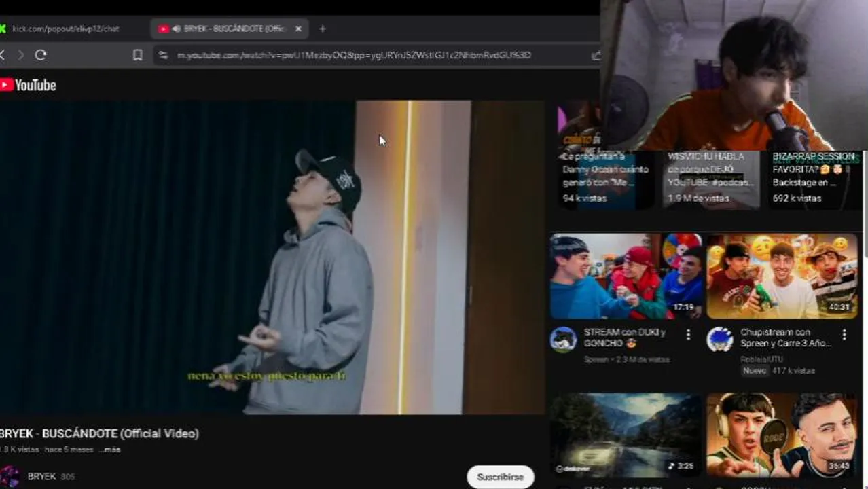Open 'Chupistream con Spreen y Carre' thumbnail

(782, 276)
